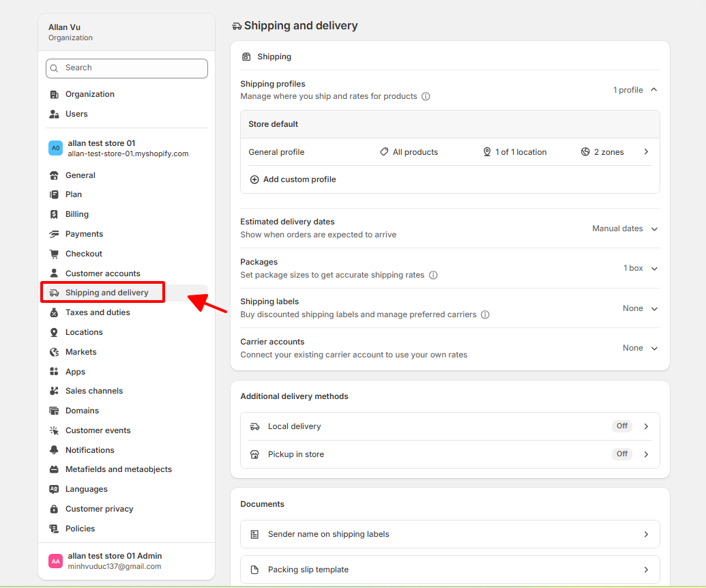The height and width of the screenshot is (588, 706).
Task: Open the Packing slip template row
Action: click(450, 570)
